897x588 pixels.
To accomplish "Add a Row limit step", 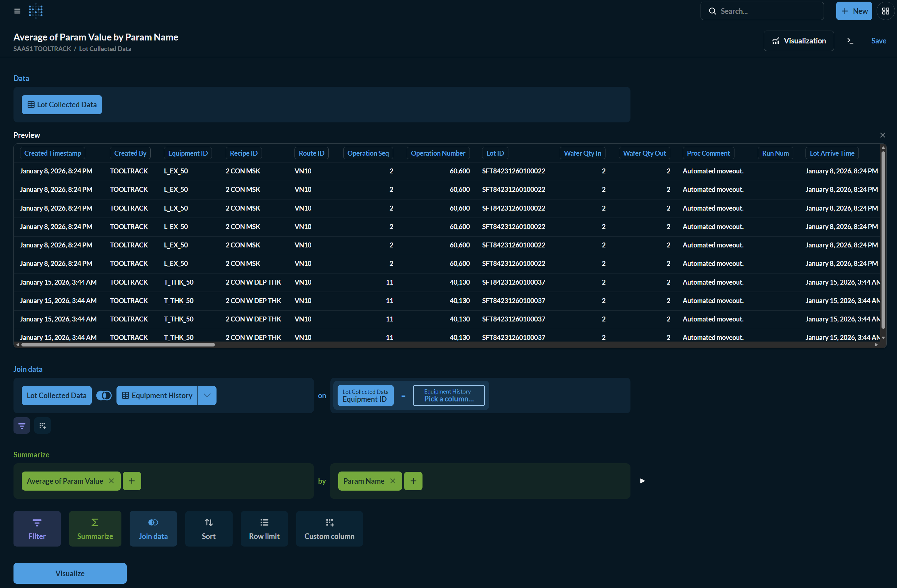I will (x=264, y=528).
